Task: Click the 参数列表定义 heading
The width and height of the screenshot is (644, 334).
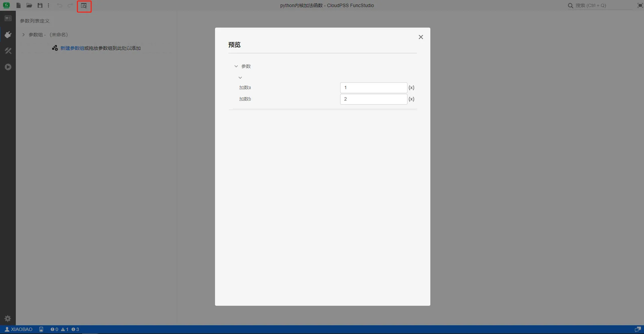Action: pos(35,21)
